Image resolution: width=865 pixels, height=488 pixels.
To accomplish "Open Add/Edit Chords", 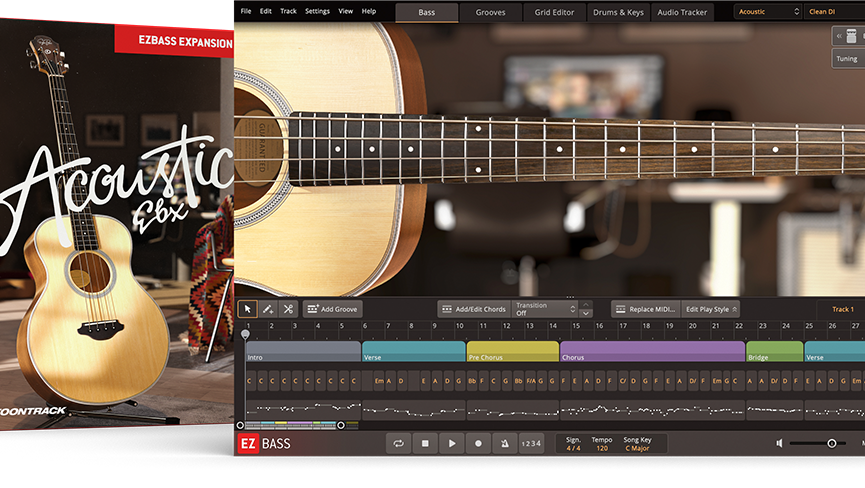I will 474,309.
